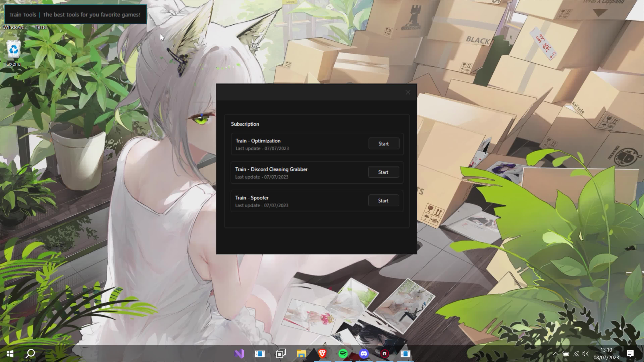Screen dimensions: 644x362
Task: Open the notification action center
Action: (x=630, y=353)
